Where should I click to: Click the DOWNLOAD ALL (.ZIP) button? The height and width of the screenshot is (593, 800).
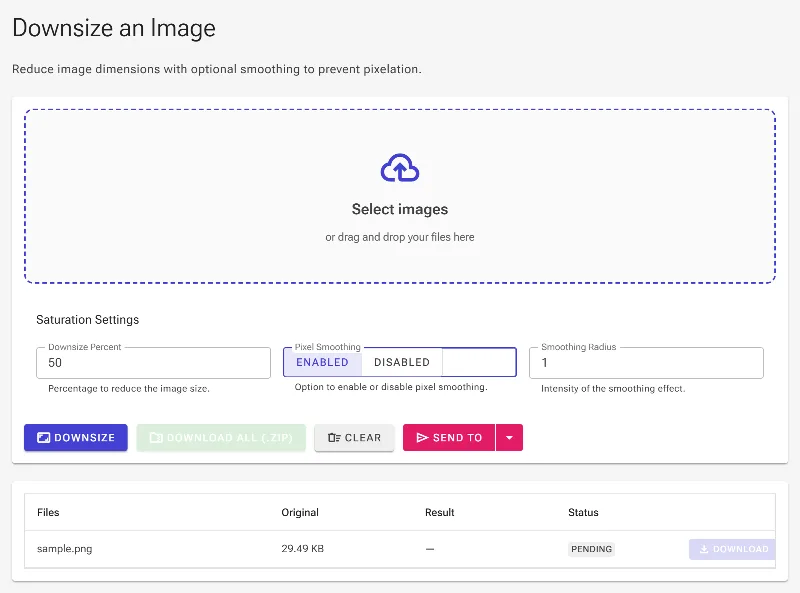point(221,437)
